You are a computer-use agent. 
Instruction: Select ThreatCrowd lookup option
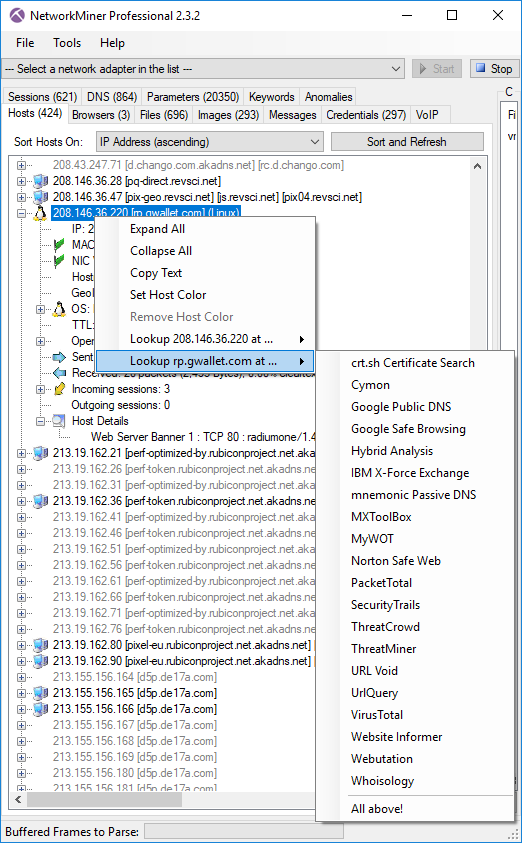point(414,627)
